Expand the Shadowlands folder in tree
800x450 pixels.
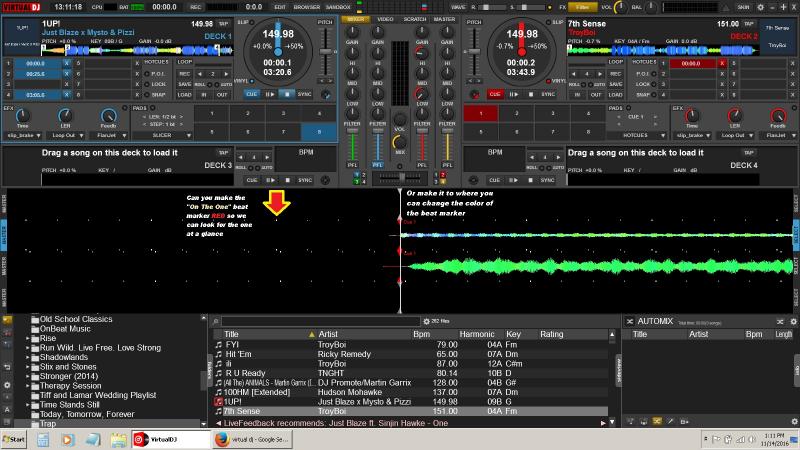pyautogui.click(x=28, y=357)
